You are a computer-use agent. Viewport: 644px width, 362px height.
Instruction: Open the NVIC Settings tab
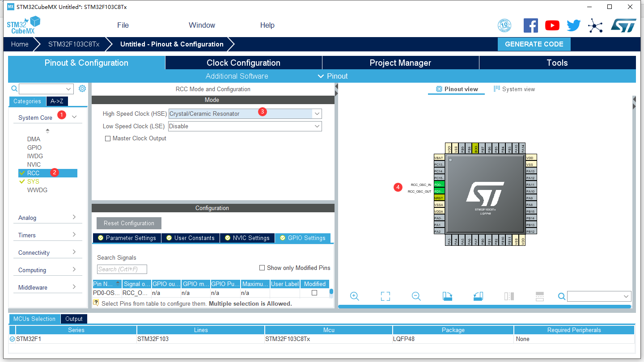[247, 238]
